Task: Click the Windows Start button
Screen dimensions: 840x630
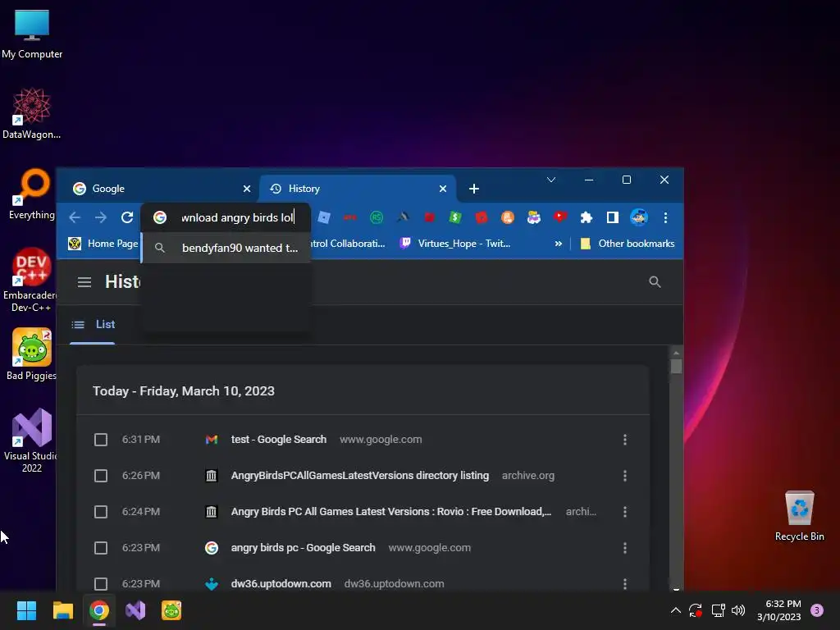Action: click(x=26, y=610)
